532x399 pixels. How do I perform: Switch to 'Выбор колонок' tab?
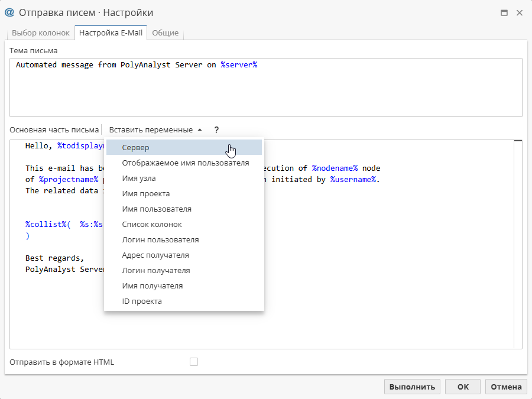(41, 33)
